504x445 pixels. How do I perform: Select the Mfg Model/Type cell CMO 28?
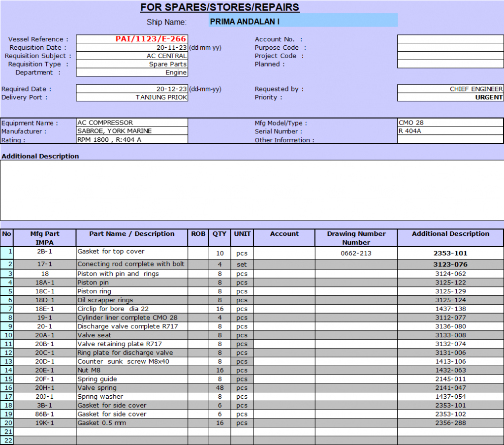(450, 123)
